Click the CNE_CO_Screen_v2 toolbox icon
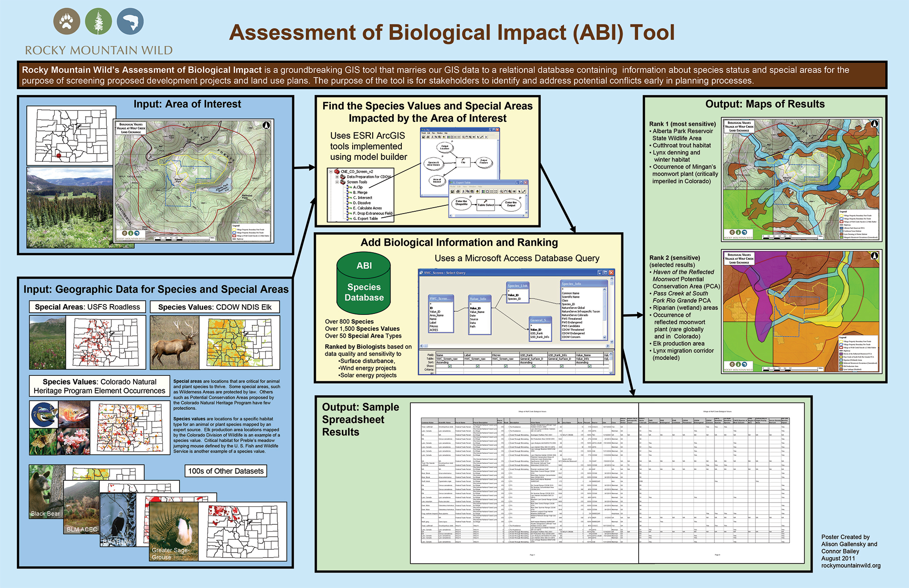Screen dimensions: 909x588 pos(337,172)
